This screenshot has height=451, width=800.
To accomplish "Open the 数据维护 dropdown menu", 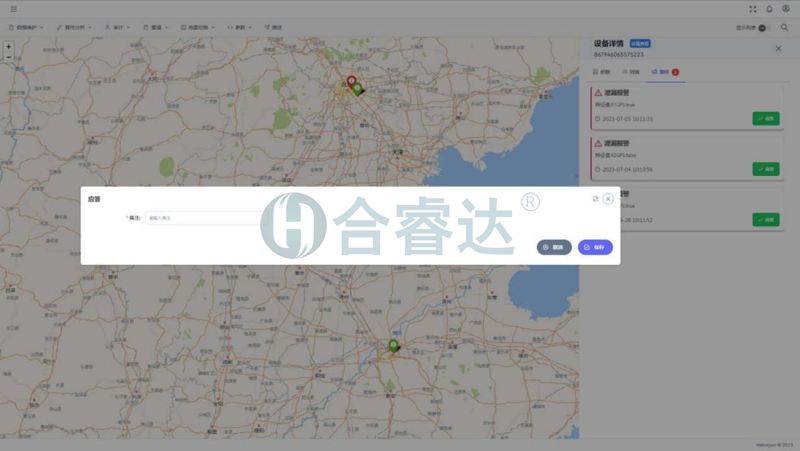I will click(27, 28).
